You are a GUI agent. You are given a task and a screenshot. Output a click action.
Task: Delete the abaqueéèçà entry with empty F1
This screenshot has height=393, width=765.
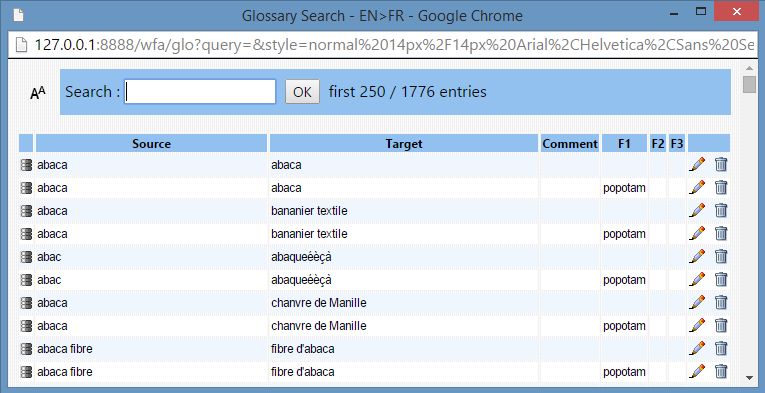click(x=721, y=256)
